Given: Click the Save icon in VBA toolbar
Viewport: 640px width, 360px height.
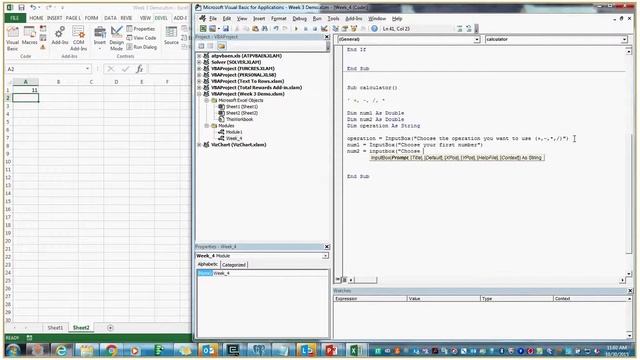Looking at the screenshot, I should pyautogui.click(x=225, y=29).
